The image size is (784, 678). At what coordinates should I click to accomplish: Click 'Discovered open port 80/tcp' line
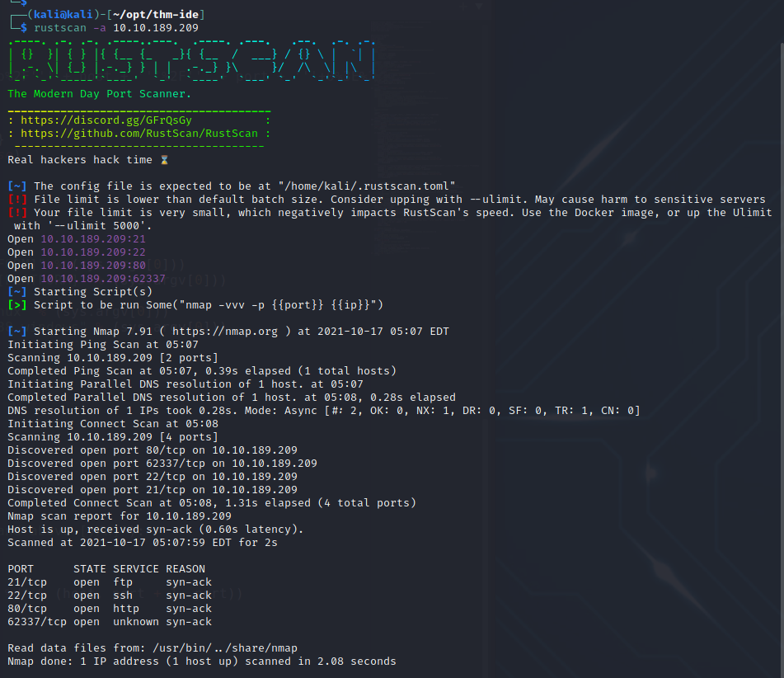[153, 450]
